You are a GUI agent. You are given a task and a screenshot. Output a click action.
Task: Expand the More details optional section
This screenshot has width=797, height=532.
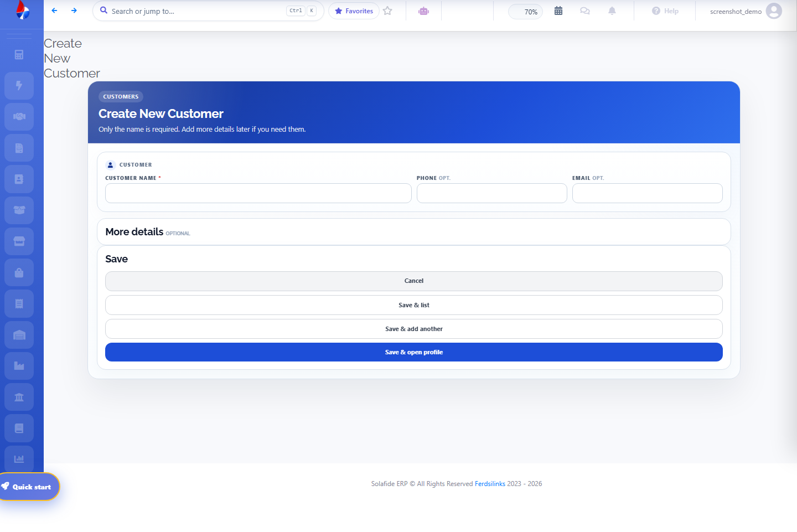(414, 232)
